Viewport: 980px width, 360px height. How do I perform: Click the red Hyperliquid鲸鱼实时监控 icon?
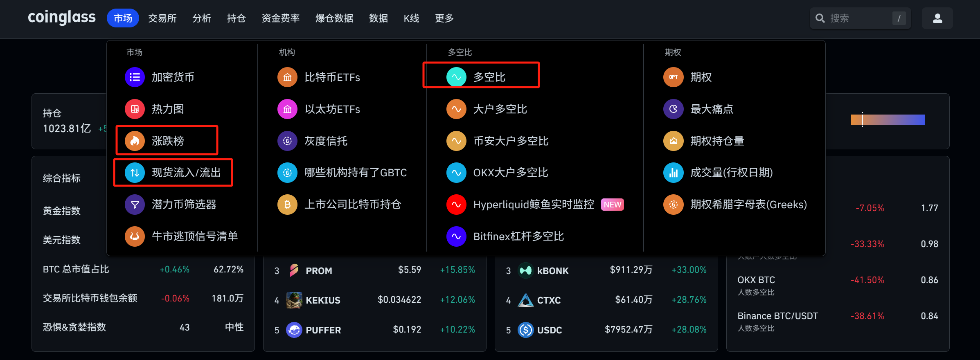tap(456, 205)
